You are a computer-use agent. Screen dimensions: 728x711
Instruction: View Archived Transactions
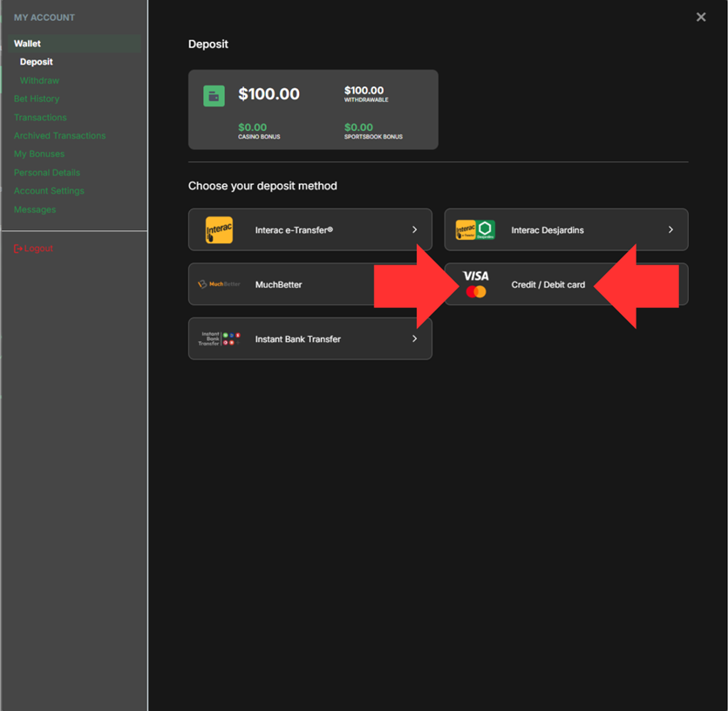59,135
